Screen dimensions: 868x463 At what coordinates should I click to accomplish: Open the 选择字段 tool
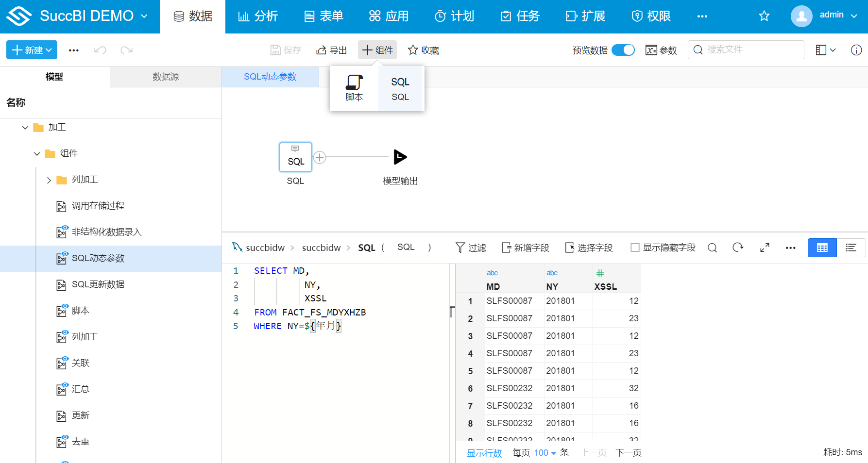pyautogui.click(x=589, y=248)
